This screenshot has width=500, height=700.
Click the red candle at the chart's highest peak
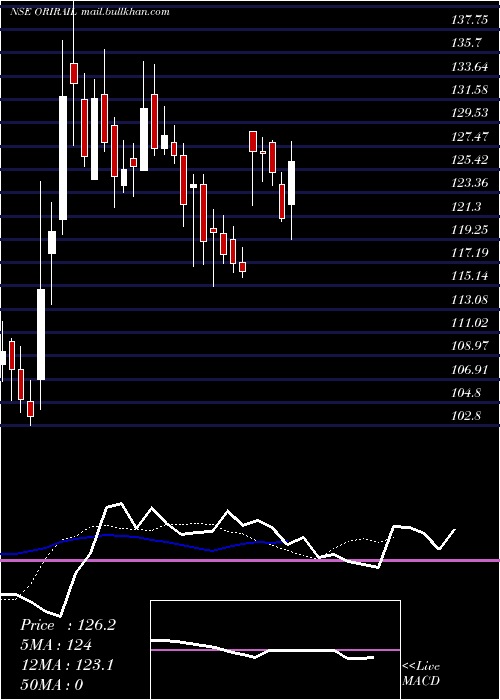74,73
